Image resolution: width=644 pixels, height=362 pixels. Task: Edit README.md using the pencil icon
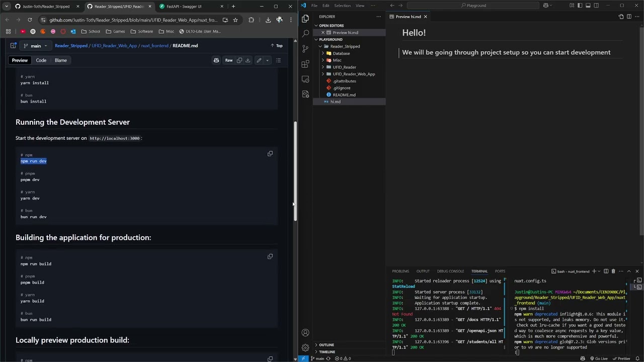[x=259, y=60]
